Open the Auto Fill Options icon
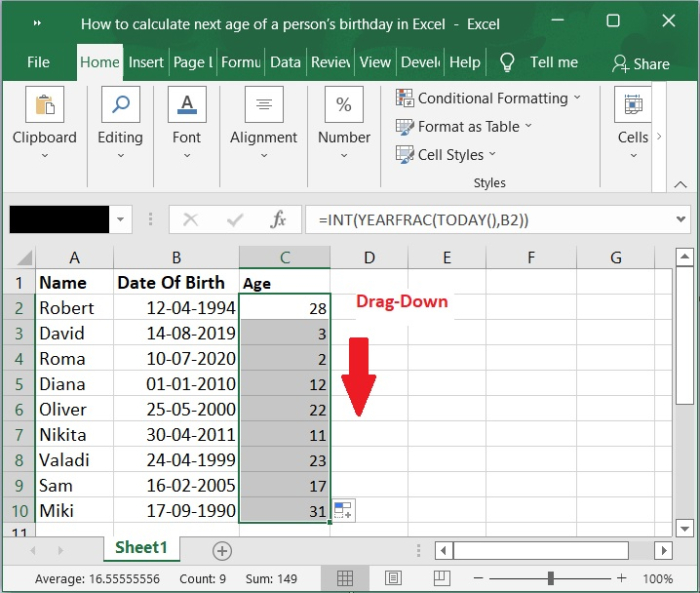The height and width of the screenshot is (593, 700). pyautogui.click(x=343, y=510)
